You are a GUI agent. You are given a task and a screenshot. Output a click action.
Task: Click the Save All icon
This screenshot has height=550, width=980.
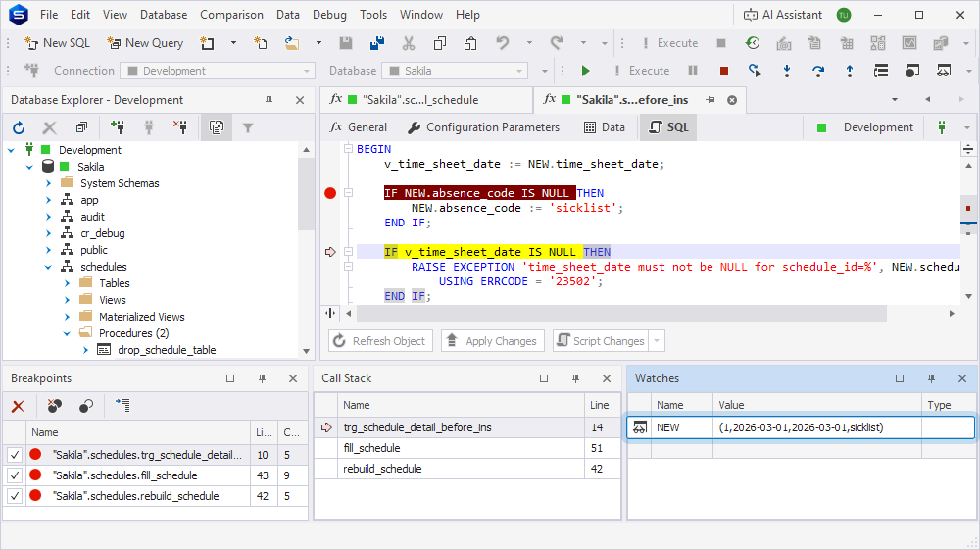point(377,43)
